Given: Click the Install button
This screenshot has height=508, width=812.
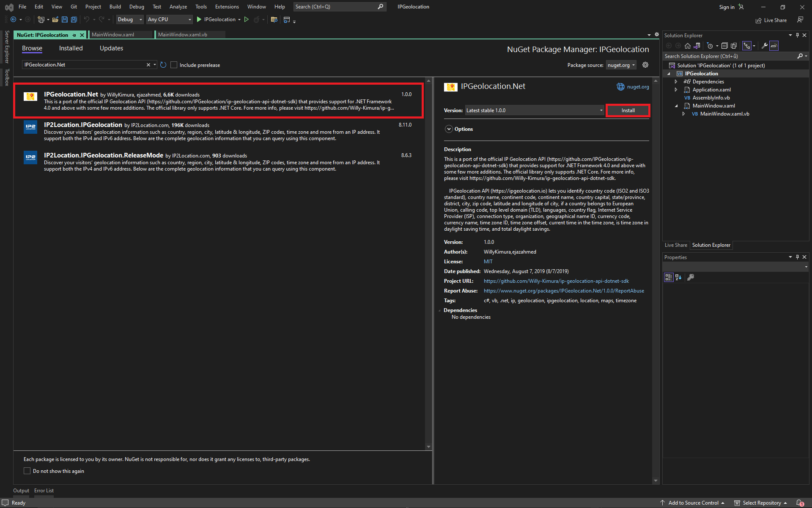Looking at the screenshot, I should click(x=628, y=110).
